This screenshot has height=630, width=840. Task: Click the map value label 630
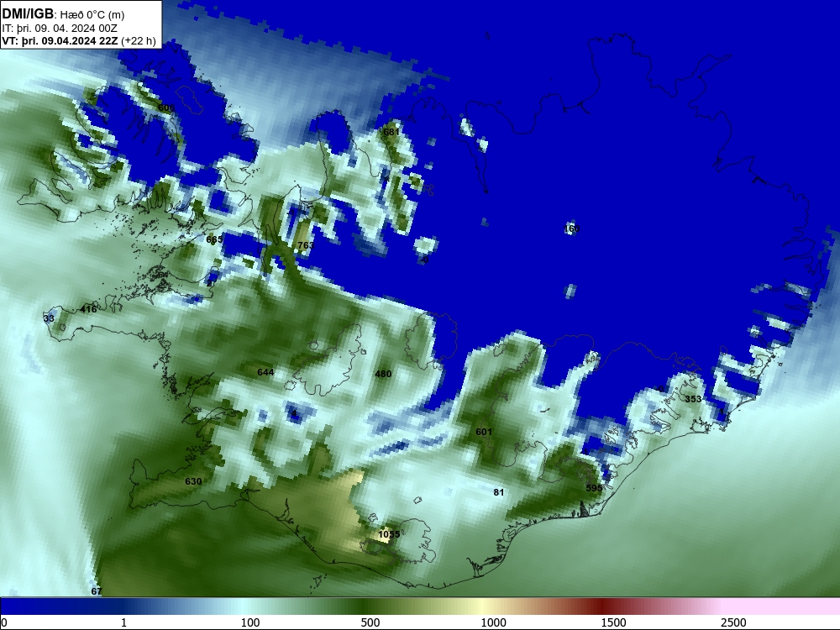tap(193, 481)
